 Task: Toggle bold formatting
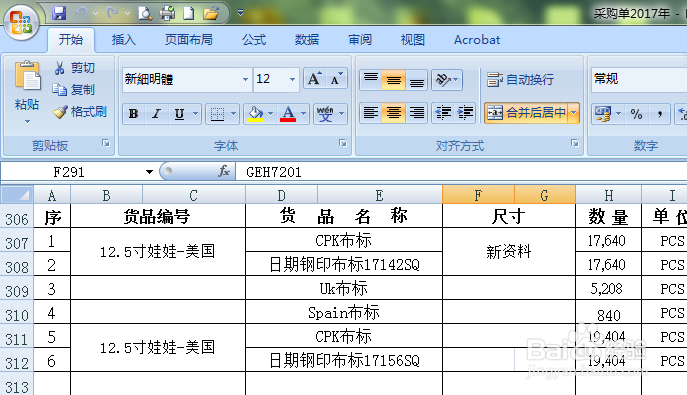point(134,114)
